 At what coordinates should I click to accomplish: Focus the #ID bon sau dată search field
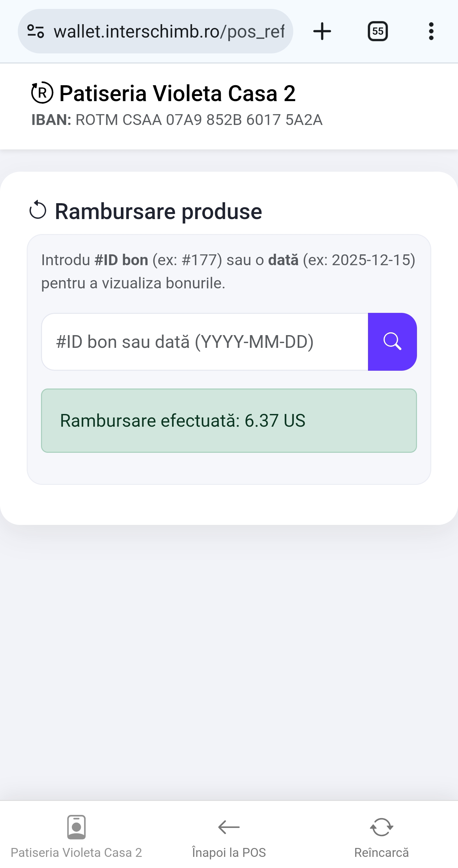click(x=205, y=342)
